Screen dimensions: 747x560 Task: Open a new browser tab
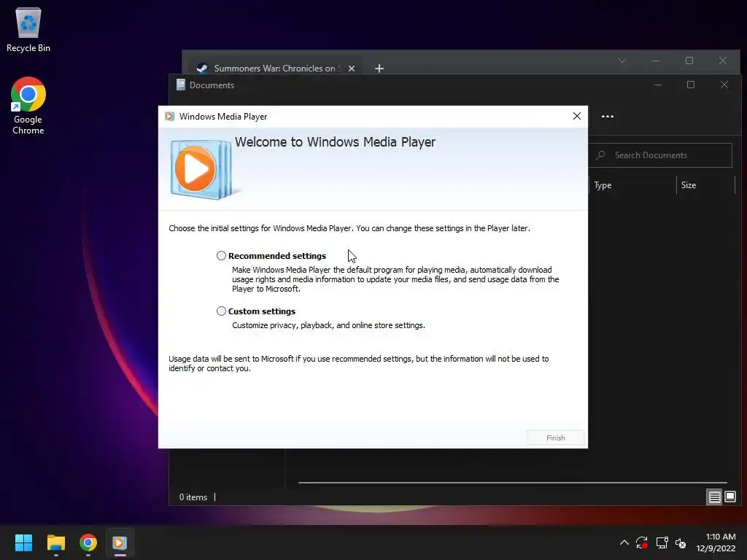(379, 69)
